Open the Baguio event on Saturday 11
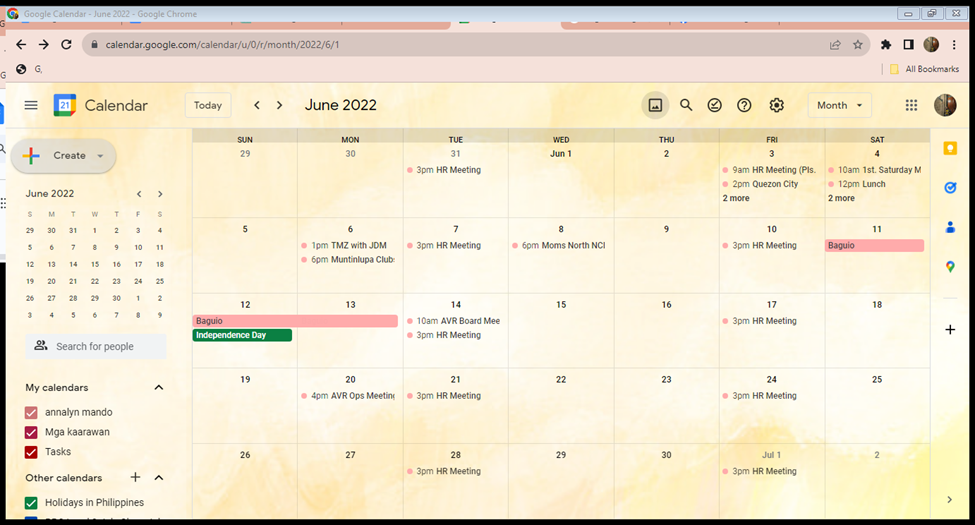975x525 pixels. point(874,245)
